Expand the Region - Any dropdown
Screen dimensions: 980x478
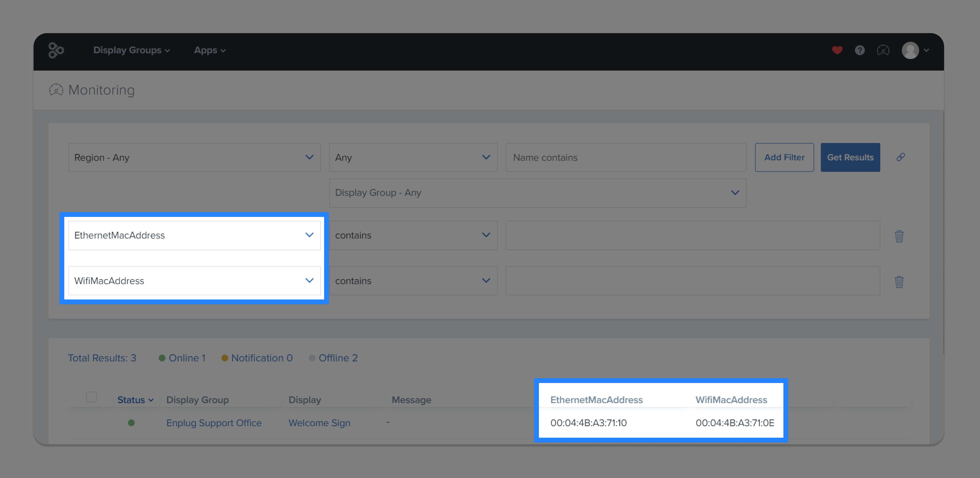(194, 157)
